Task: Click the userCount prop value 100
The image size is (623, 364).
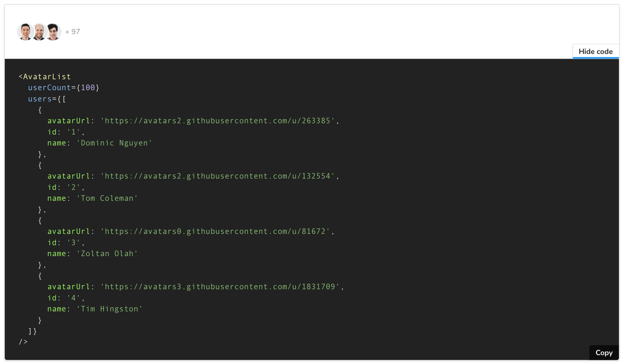Action: click(x=88, y=87)
